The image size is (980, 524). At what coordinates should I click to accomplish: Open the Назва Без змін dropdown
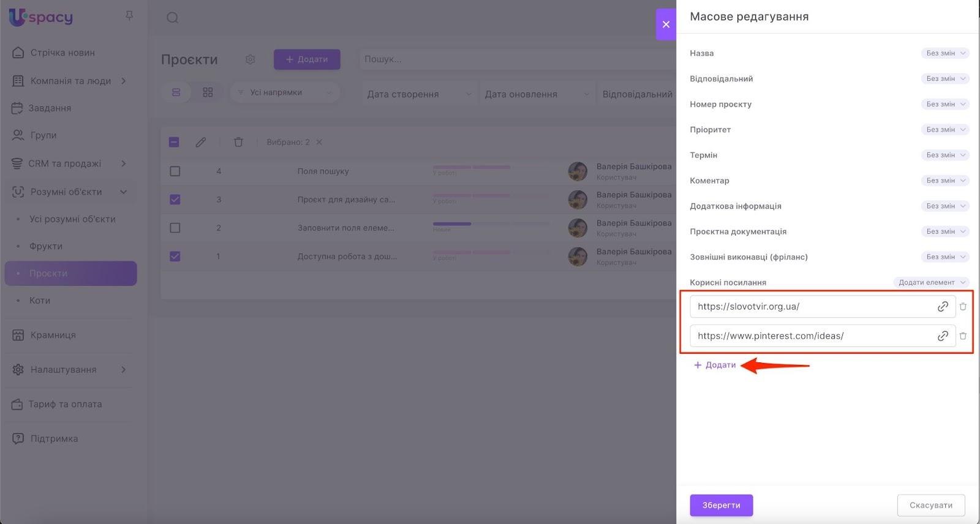(x=945, y=53)
